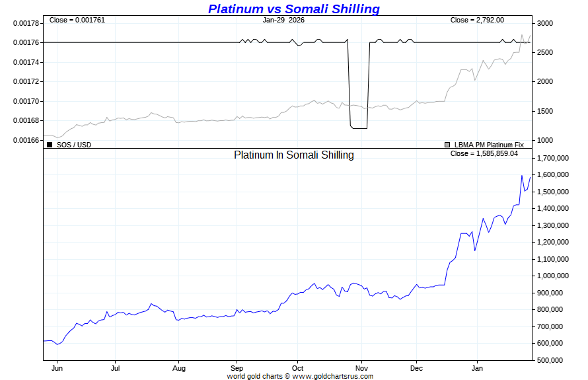The image size is (588, 380).
Task: Click the 'Aug' x-axis label
Action: click(x=179, y=368)
